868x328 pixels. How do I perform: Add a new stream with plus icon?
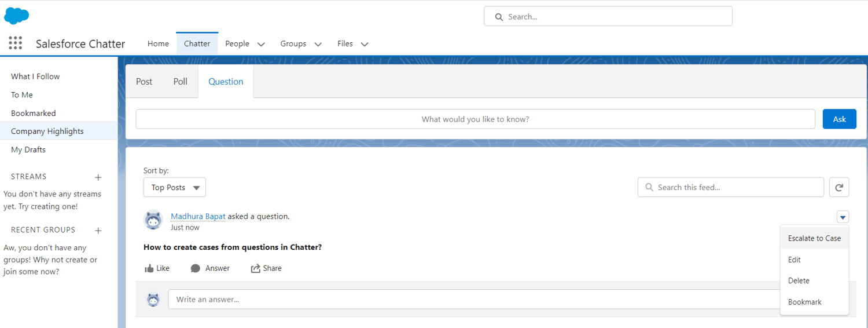pyautogui.click(x=98, y=177)
